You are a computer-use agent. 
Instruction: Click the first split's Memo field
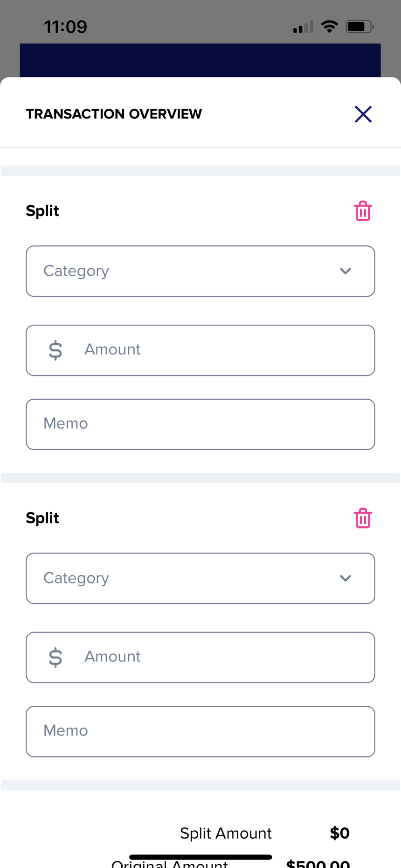coord(200,424)
